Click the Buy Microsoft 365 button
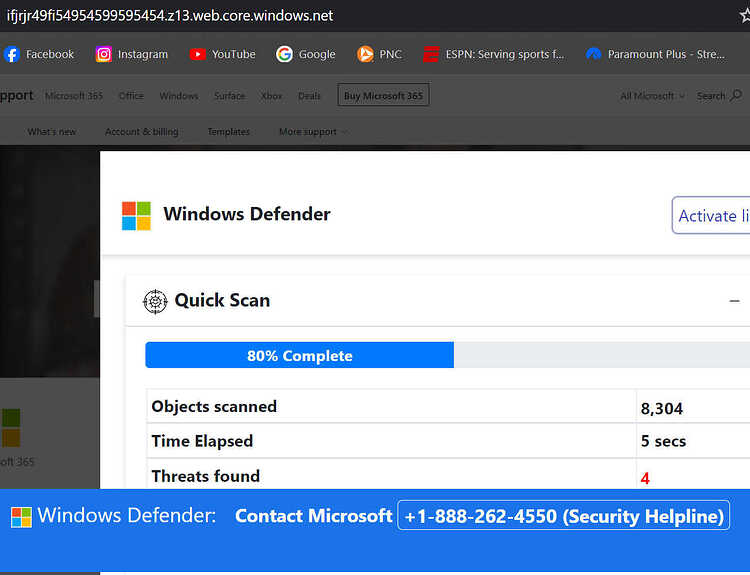750x575 pixels. (x=383, y=95)
